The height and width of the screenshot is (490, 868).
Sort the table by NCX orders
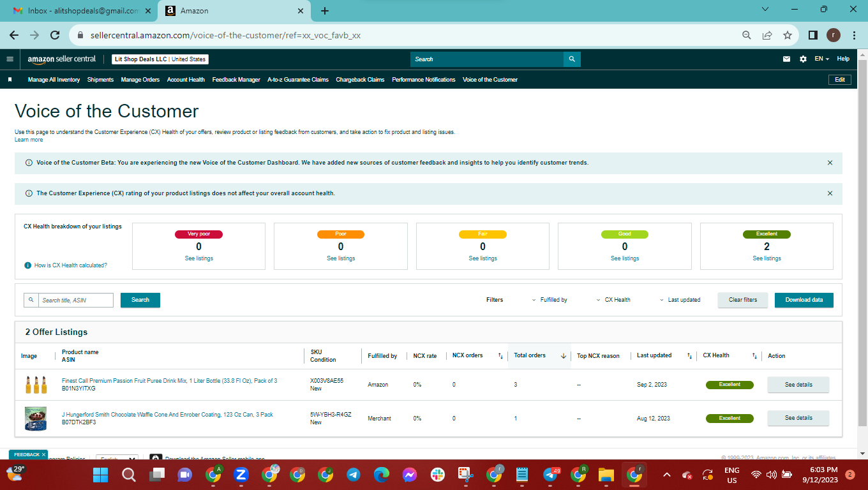(500, 356)
